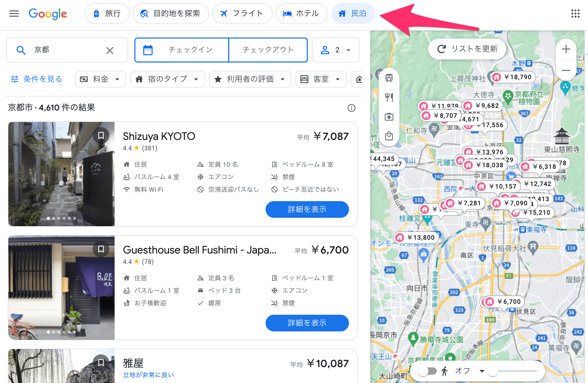Show photo spots on map
Viewport: 588px width, 383px height.
pos(389,117)
